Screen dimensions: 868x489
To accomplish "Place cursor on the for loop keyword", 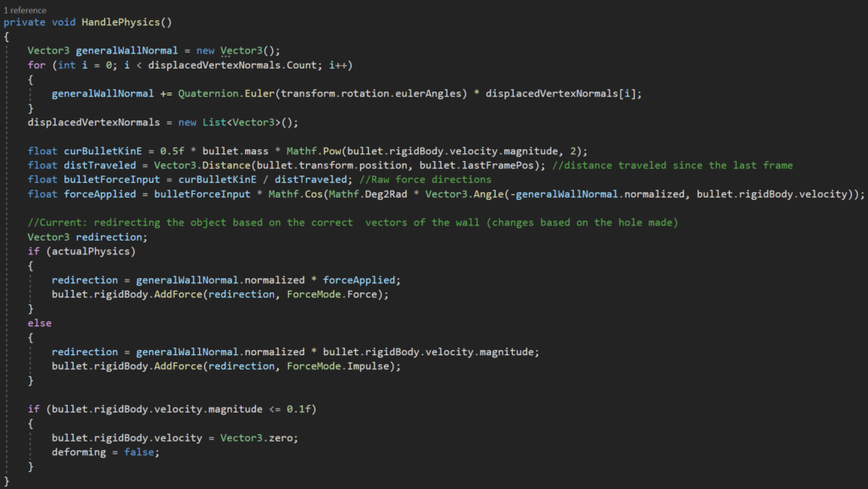I will [36, 65].
